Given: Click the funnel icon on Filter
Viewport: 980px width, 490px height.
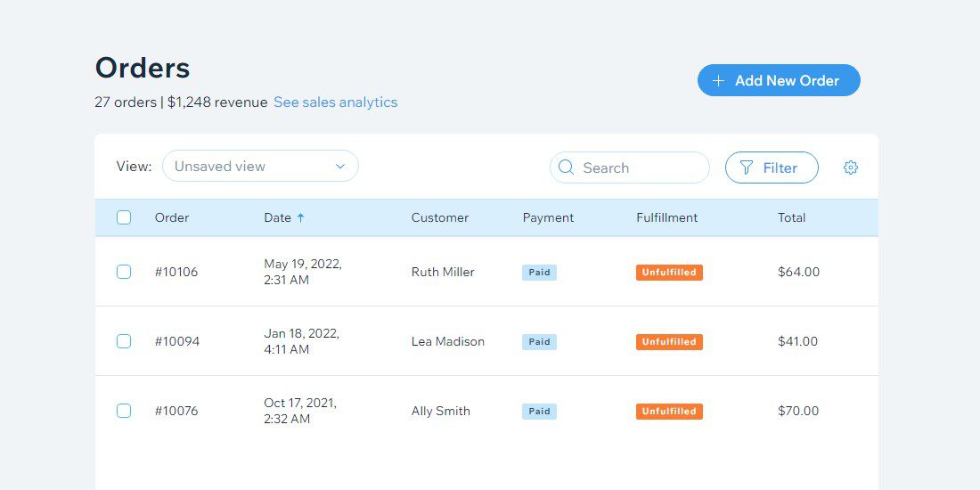Looking at the screenshot, I should [x=747, y=167].
